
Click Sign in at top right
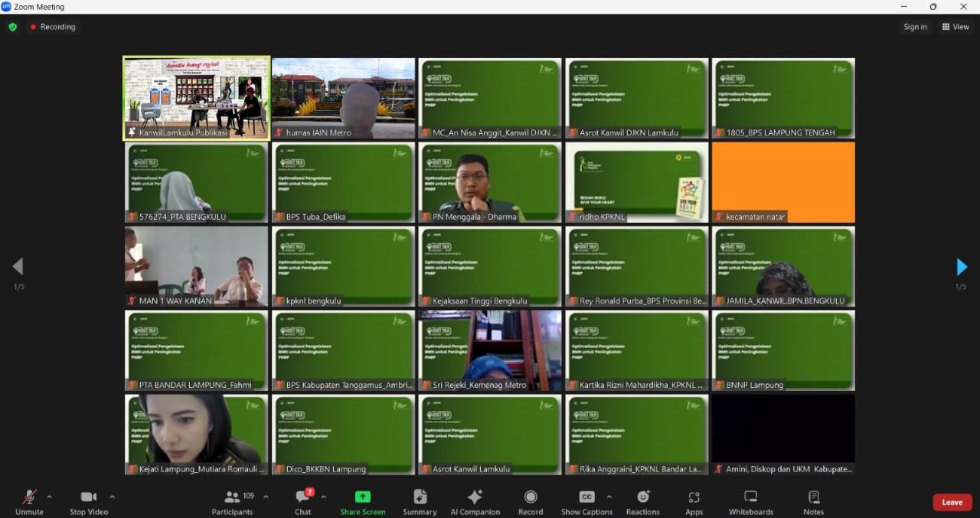coord(915,27)
